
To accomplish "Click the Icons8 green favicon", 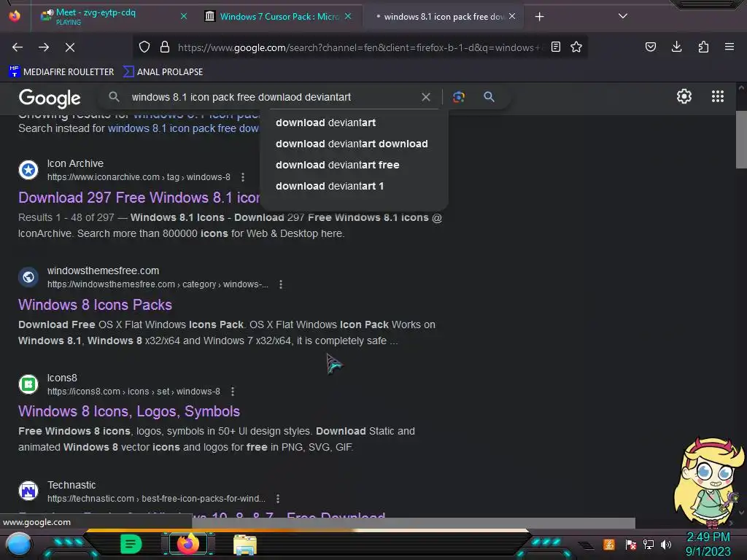I will point(28,384).
